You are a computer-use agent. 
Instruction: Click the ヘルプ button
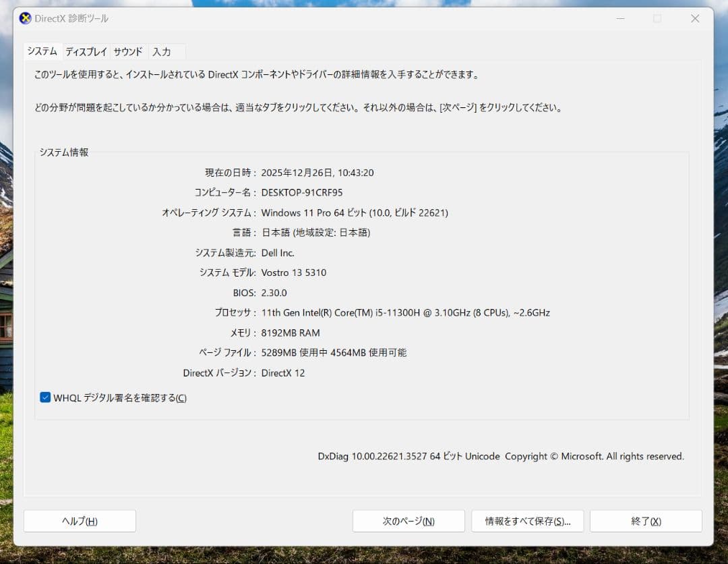pos(79,520)
